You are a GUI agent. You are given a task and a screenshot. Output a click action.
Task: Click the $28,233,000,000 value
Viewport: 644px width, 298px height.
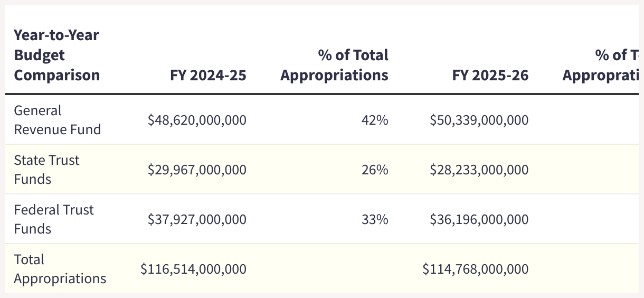tap(479, 170)
